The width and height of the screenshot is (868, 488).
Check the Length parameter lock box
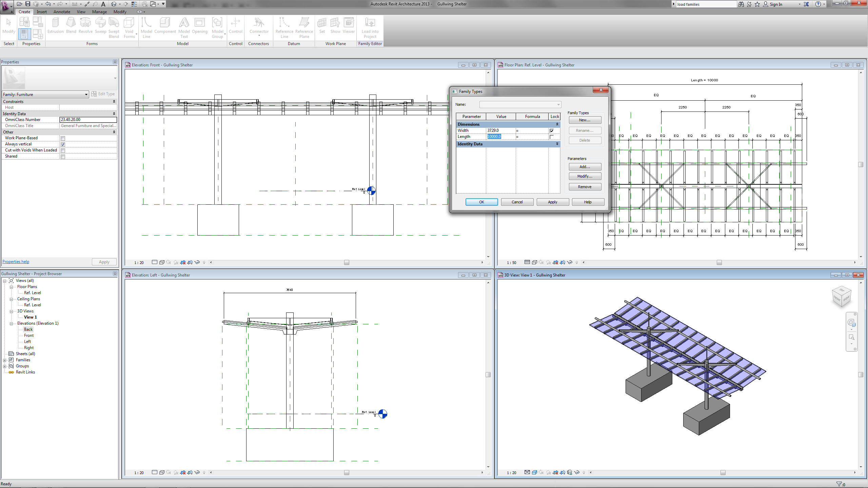[x=552, y=137]
